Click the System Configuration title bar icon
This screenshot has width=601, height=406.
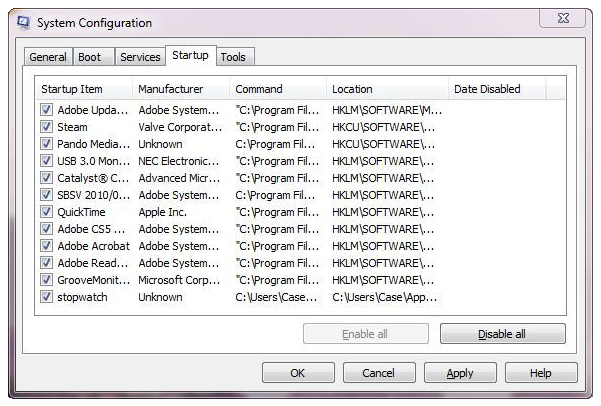pos(23,22)
